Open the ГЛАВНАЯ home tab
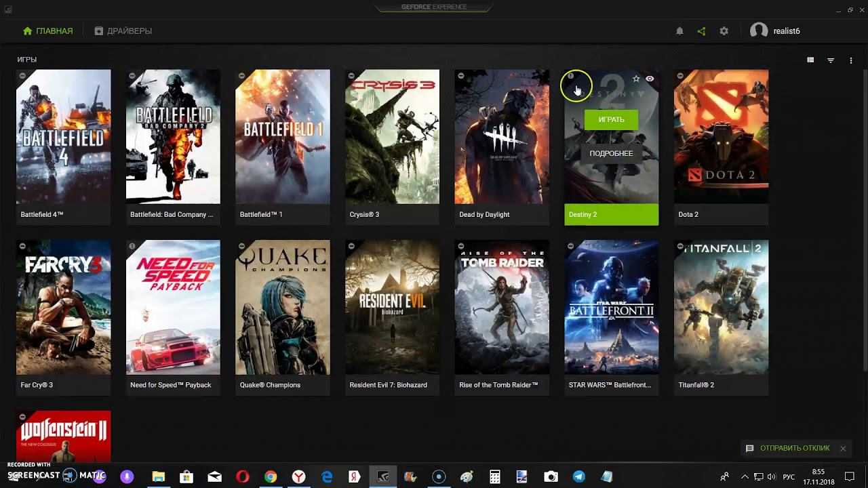Image resolution: width=868 pixels, height=488 pixels. [47, 31]
